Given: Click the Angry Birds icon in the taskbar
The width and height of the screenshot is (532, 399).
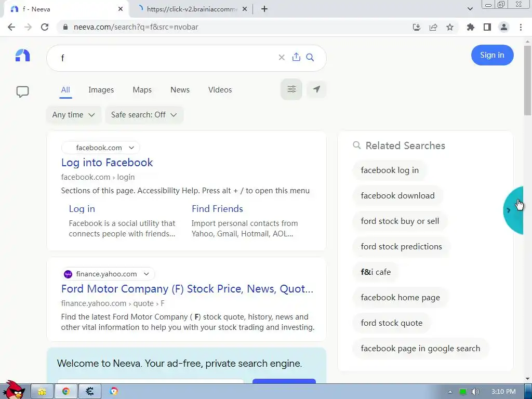Looking at the screenshot, I should coord(14,390).
